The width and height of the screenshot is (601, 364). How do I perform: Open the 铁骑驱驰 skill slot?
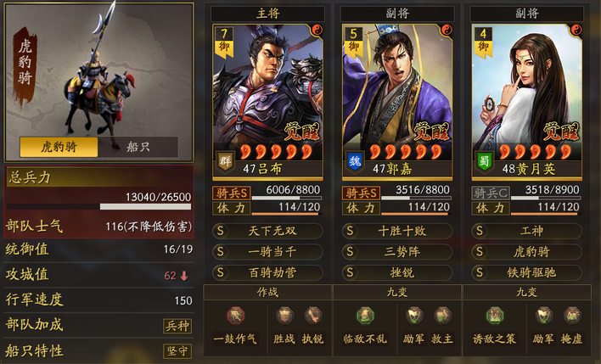[526, 272]
